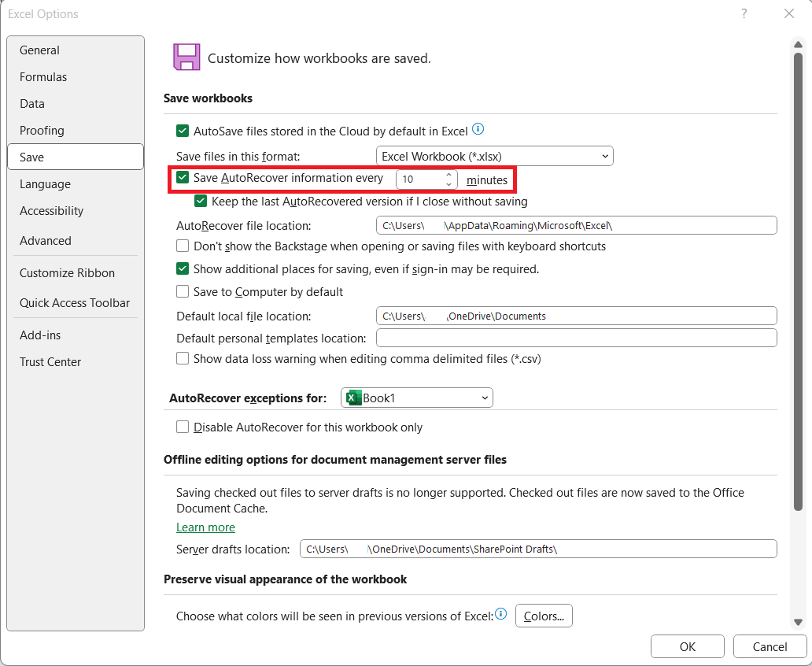Select the Save category
Viewport: 812px width, 666px height.
click(76, 157)
